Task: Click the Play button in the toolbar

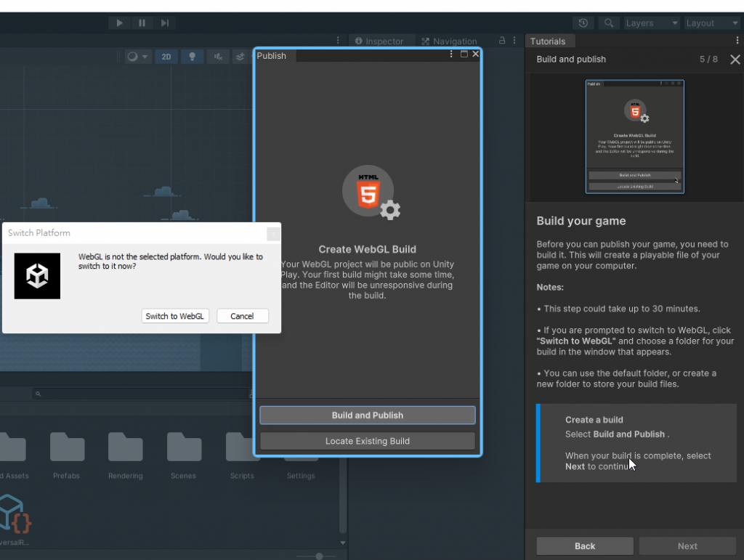Action: (119, 23)
